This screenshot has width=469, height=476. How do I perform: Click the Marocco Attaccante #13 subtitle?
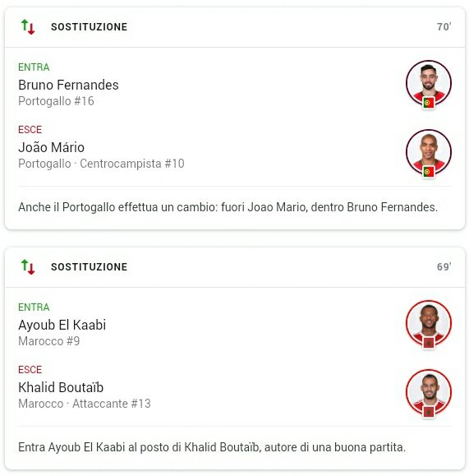(85, 404)
